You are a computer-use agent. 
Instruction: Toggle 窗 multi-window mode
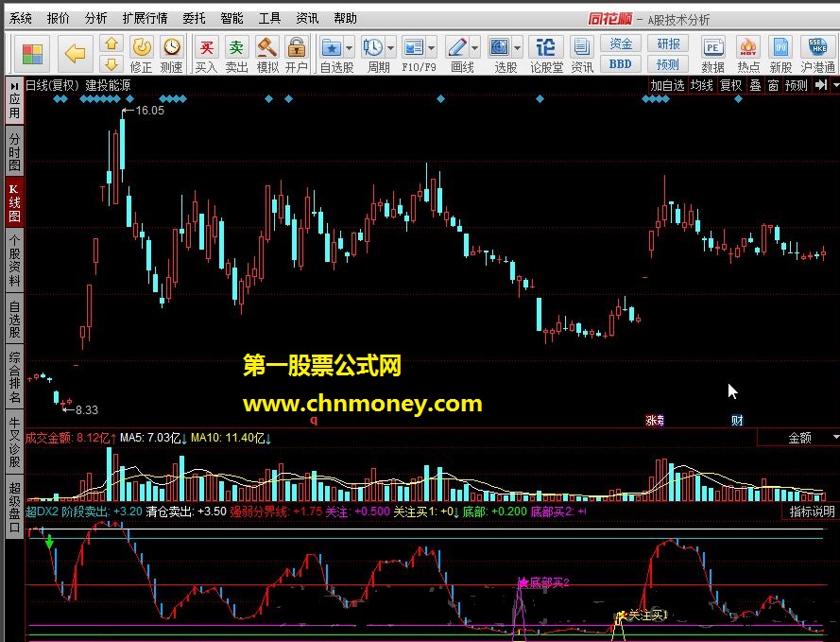coord(773,85)
